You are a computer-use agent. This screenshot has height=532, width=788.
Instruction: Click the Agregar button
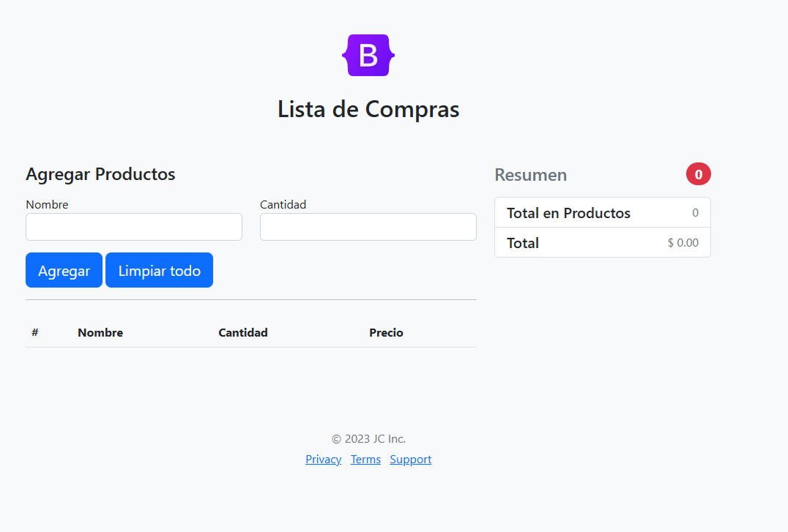coord(64,270)
